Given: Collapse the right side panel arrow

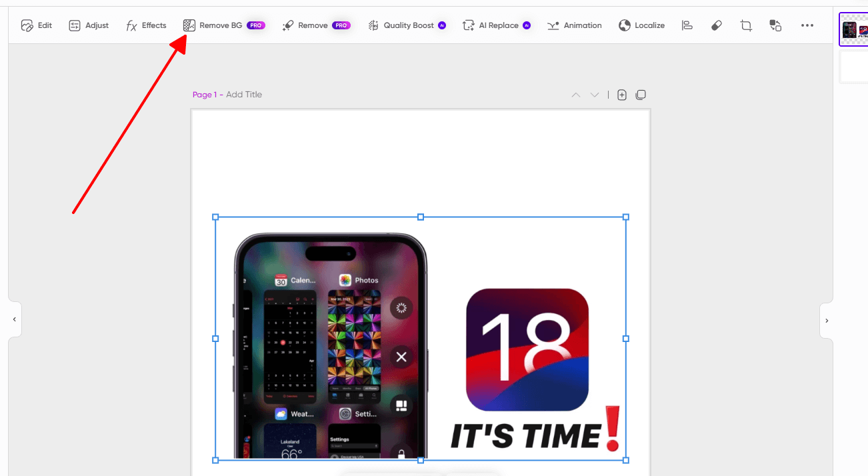Looking at the screenshot, I should [827, 321].
